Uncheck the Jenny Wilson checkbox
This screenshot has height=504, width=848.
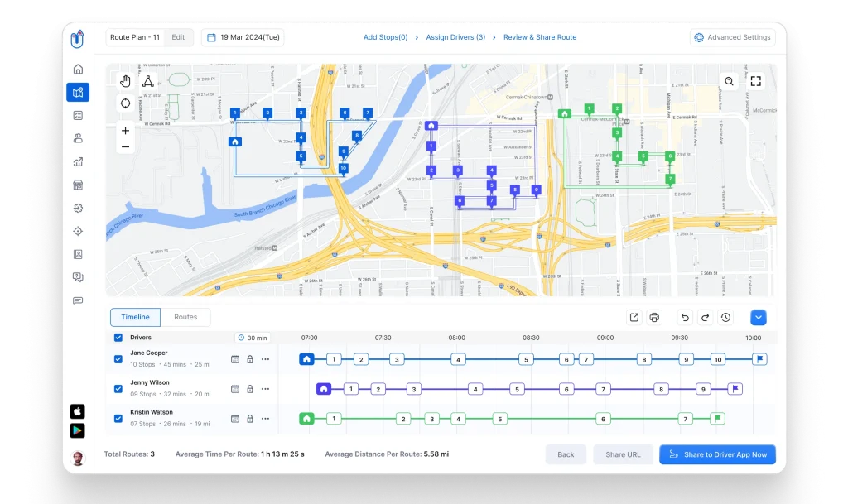(118, 389)
